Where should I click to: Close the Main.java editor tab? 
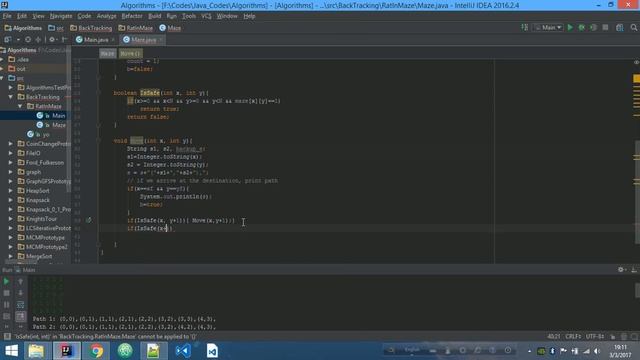[x=113, y=40]
